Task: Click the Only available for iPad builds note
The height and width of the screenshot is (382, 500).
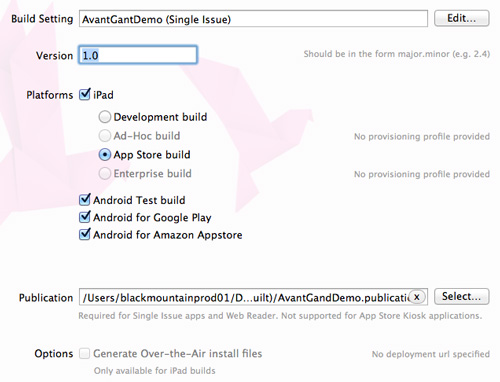Action: pos(155,371)
